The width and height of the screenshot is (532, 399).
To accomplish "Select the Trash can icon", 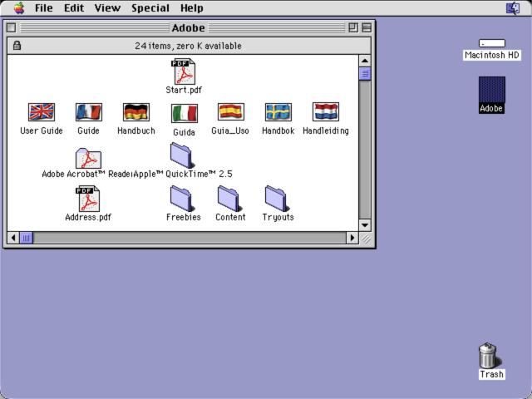I will point(489,355).
